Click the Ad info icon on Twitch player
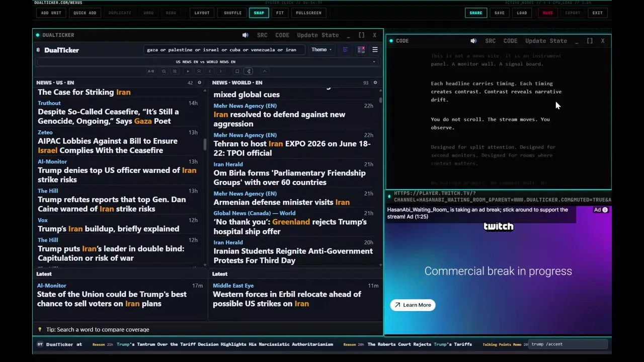The height and width of the screenshot is (362, 644). pyautogui.click(x=605, y=210)
